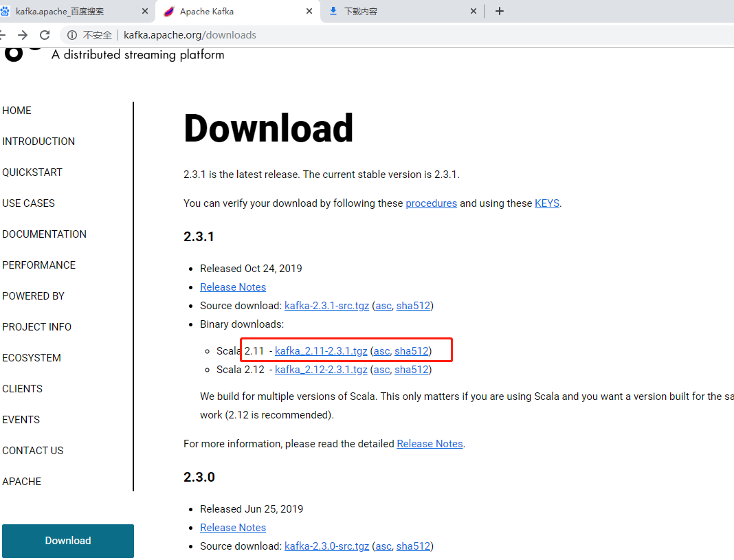Open APACHE in the sidebar
Viewport: 734px width, 560px height.
[21, 481]
